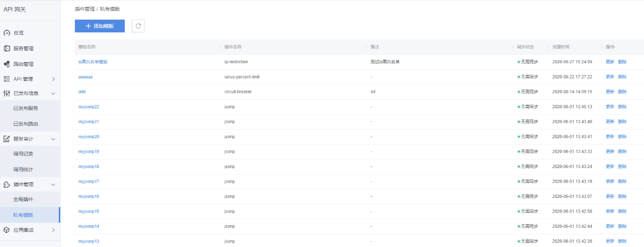Screen dimensions: 644x247
Task: Open the 全局插件 menu item
Action: pos(23,199)
